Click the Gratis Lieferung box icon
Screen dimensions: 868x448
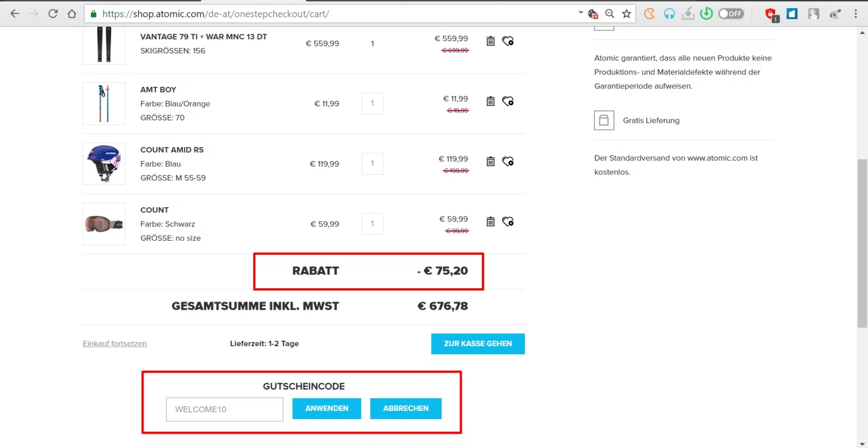point(604,120)
